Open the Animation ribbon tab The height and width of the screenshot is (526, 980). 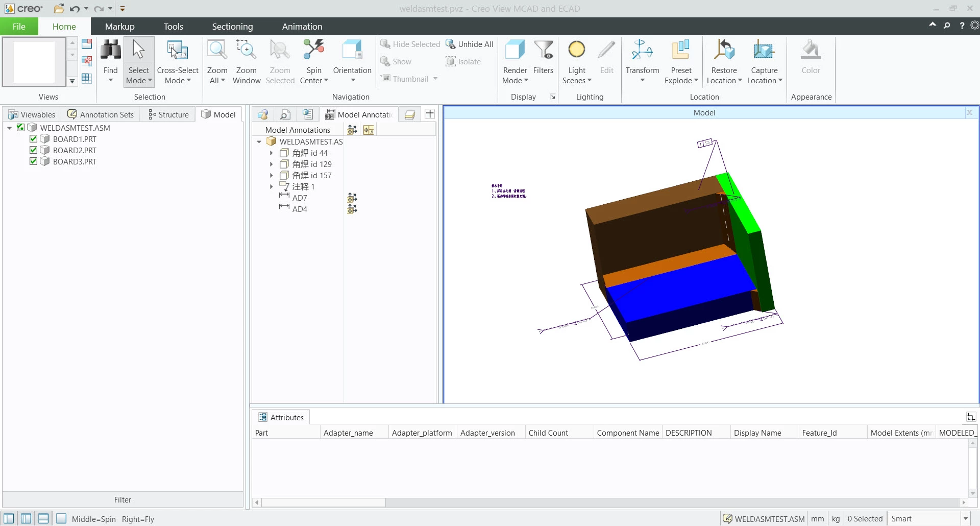coord(302,27)
